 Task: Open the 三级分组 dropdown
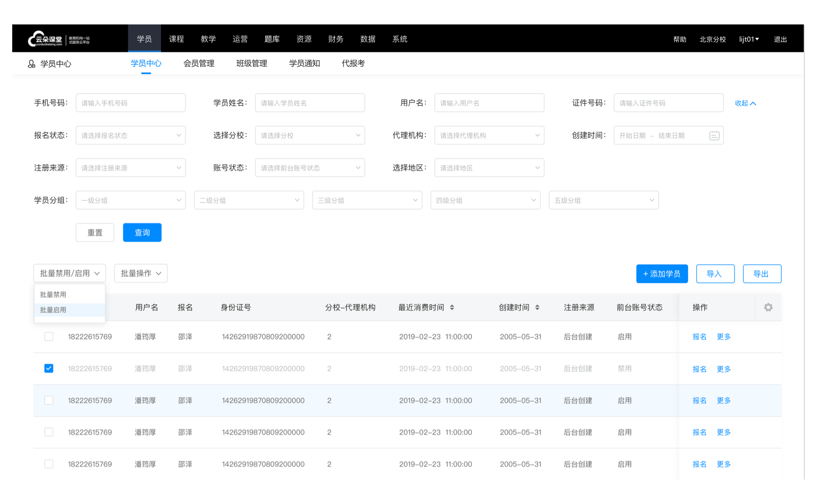coord(367,200)
